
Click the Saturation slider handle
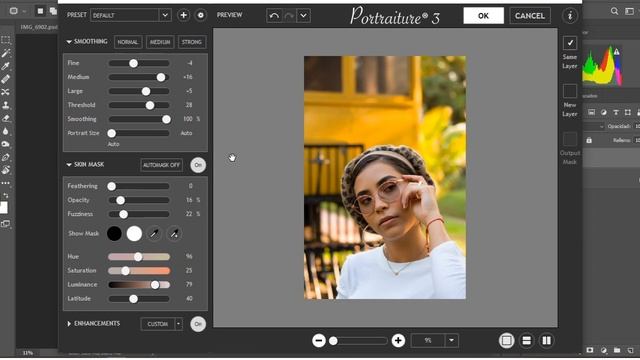[125, 271]
